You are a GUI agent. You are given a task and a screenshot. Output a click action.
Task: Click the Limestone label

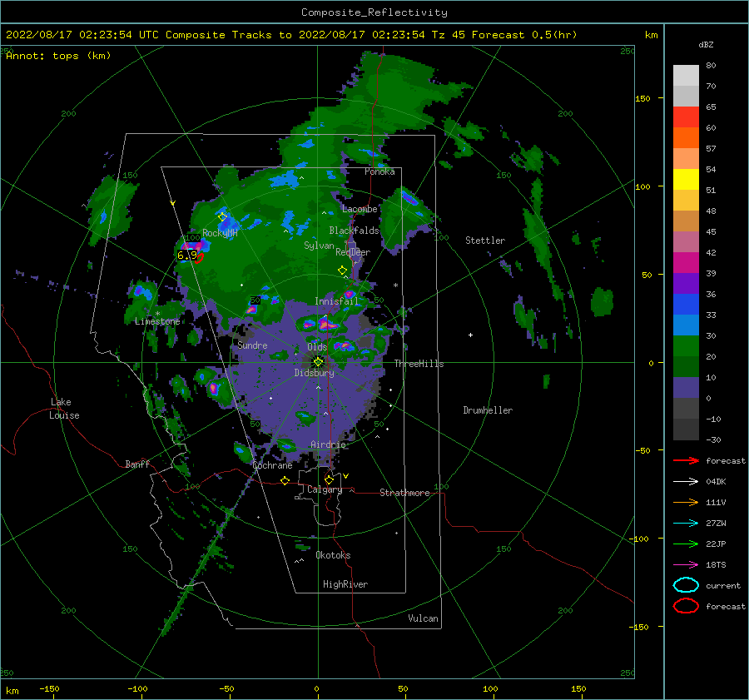click(157, 321)
